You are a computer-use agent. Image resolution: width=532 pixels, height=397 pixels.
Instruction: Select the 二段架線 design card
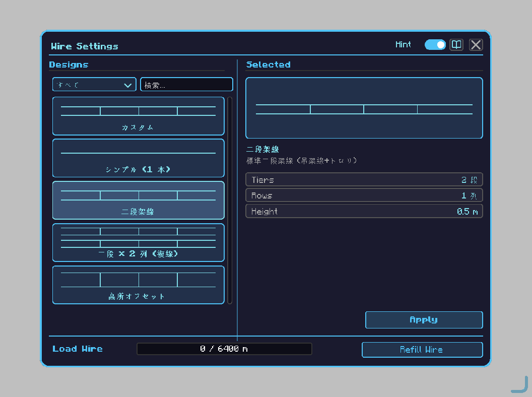[139, 200]
